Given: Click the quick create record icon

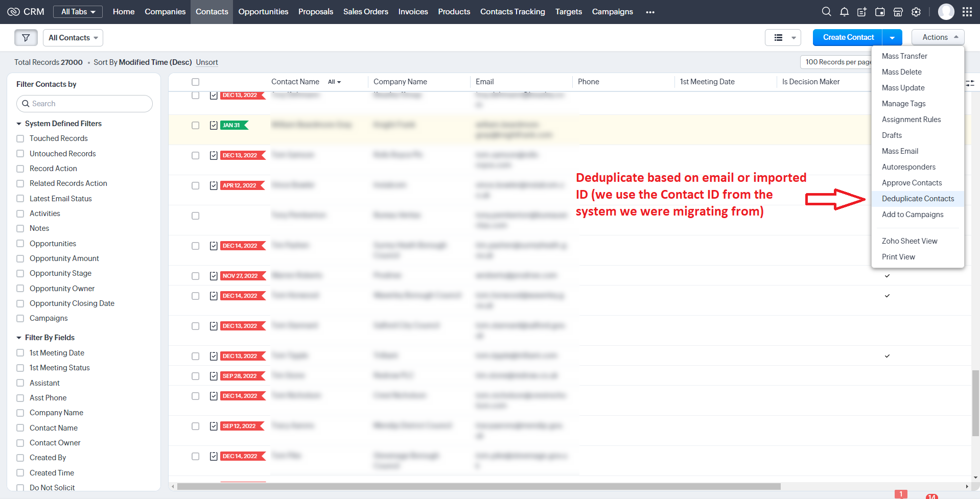Looking at the screenshot, I should 862,12.
